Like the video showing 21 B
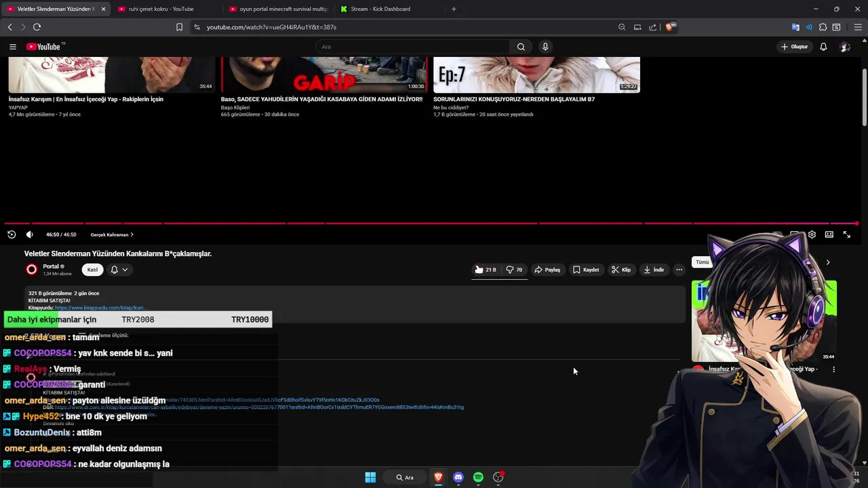This screenshot has width=868, height=488. (x=485, y=270)
